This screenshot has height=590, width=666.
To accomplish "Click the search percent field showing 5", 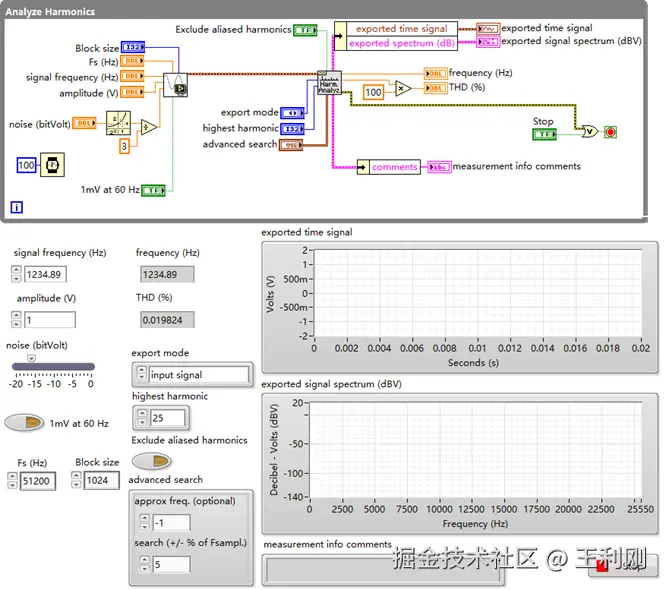I will point(172,565).
